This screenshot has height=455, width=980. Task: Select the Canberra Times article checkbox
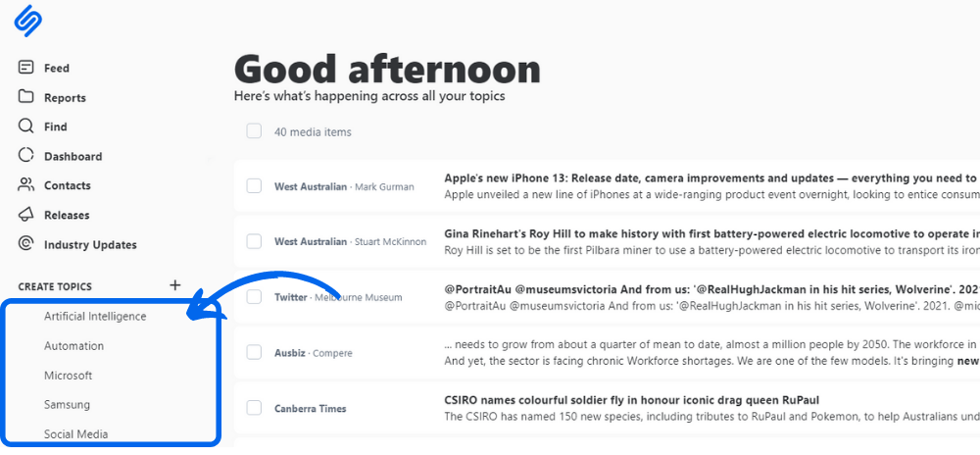pos(254,408)
